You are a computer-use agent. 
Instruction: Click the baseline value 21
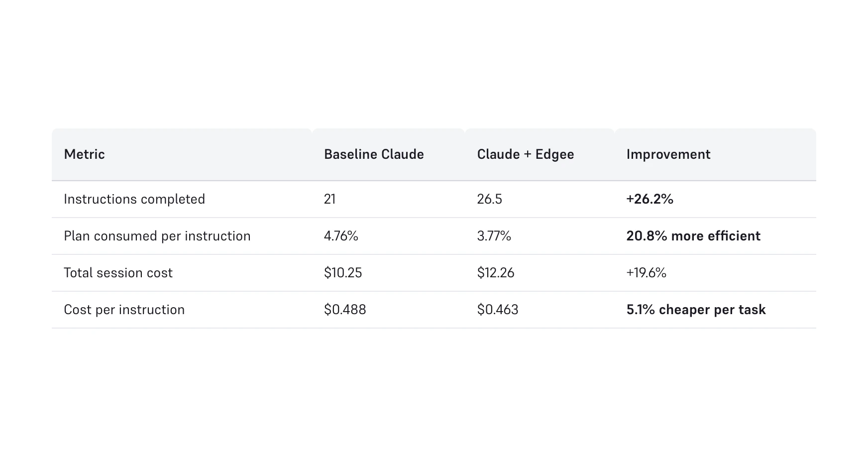click(x=329, y=199)
